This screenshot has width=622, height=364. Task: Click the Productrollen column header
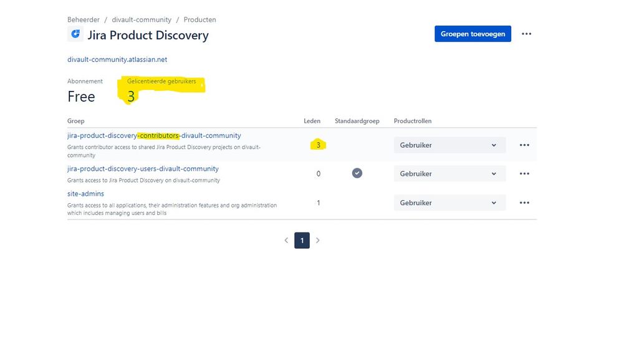[413, 121]
